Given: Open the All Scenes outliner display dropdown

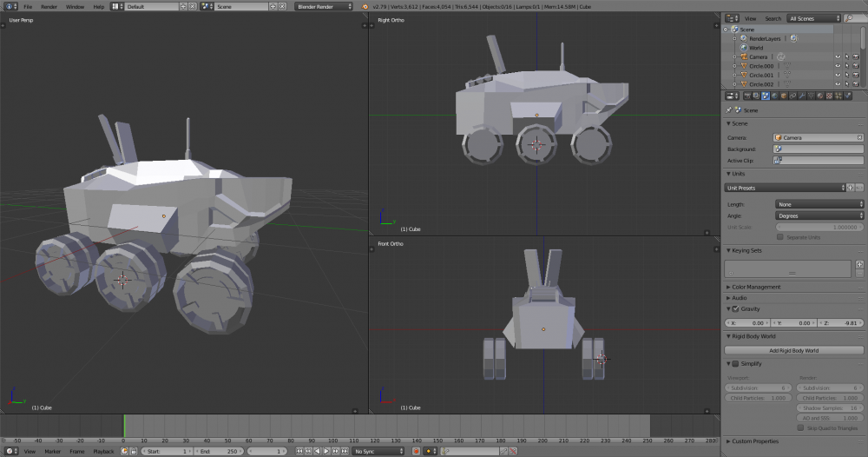Looking at the screenshot, I should tap(814, 18).
